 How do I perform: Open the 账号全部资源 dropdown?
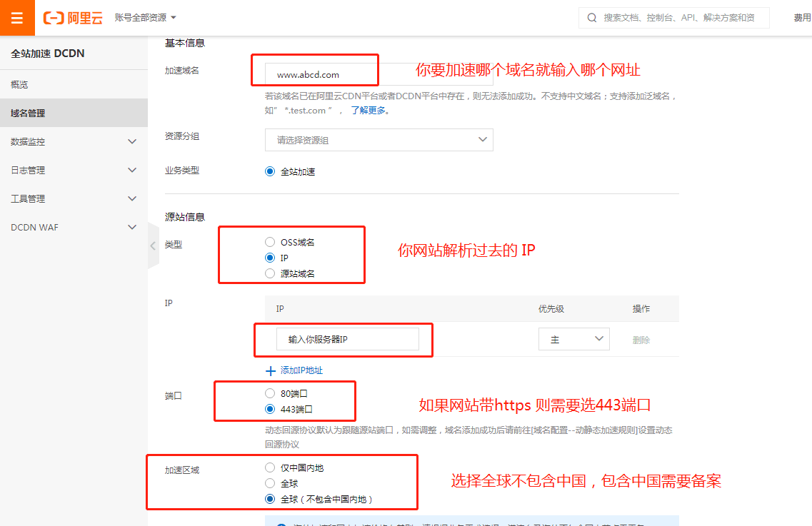145,17
